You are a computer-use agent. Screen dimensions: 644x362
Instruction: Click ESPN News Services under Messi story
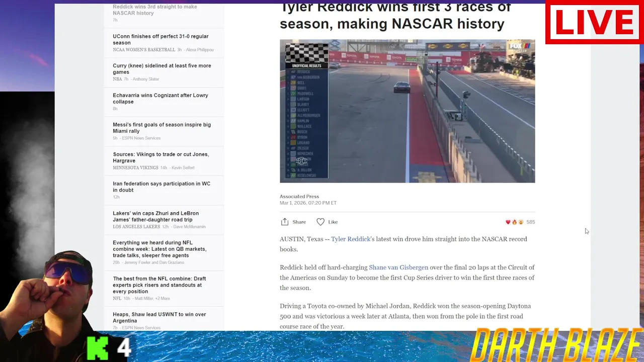[x=141, y=138]
